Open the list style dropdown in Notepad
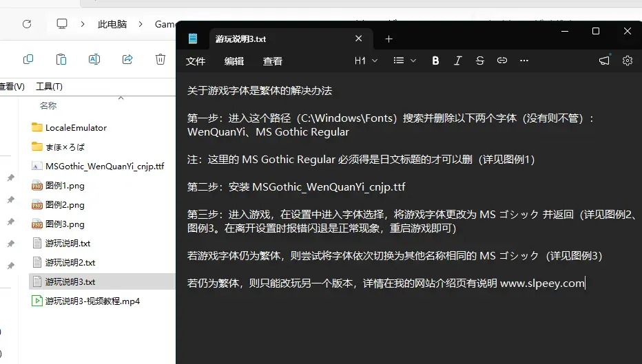 click(404, 61)
